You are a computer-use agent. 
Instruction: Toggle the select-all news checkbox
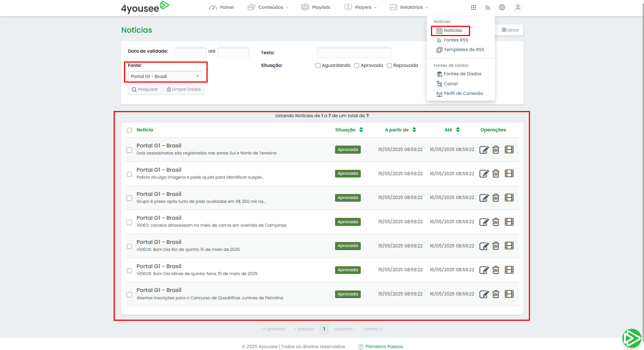[129, 130]
